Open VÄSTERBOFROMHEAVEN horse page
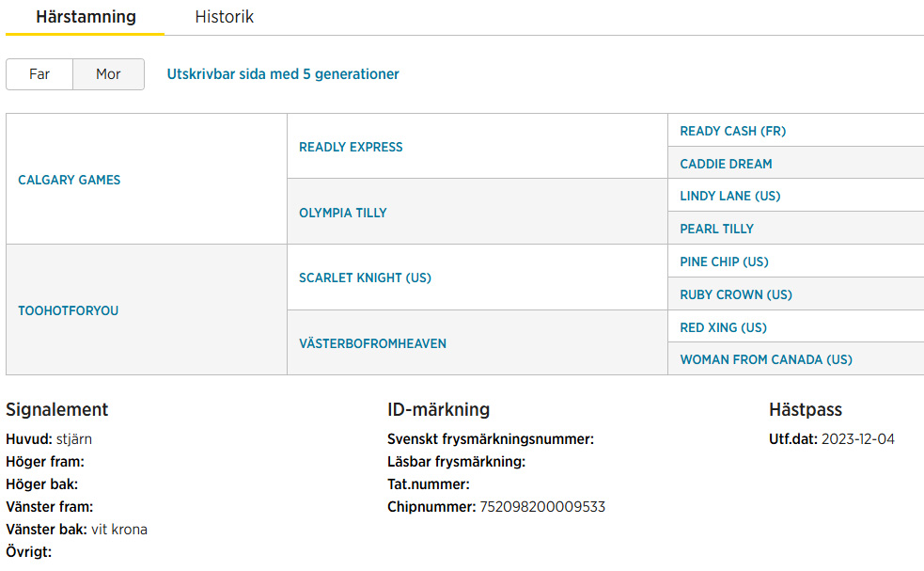This screenshot has width=924, height=571. click(x=372, y=343)
